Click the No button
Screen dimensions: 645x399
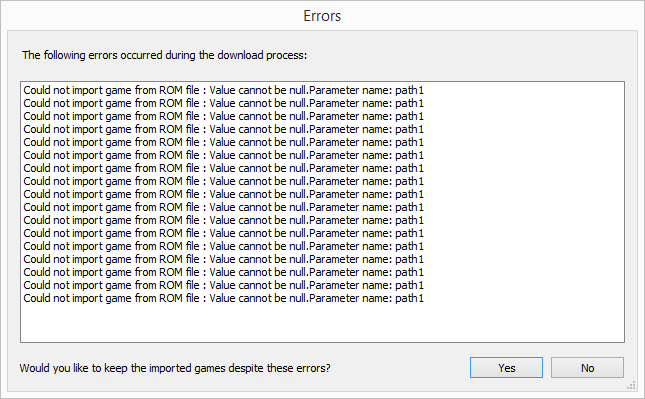pos(587,367)
